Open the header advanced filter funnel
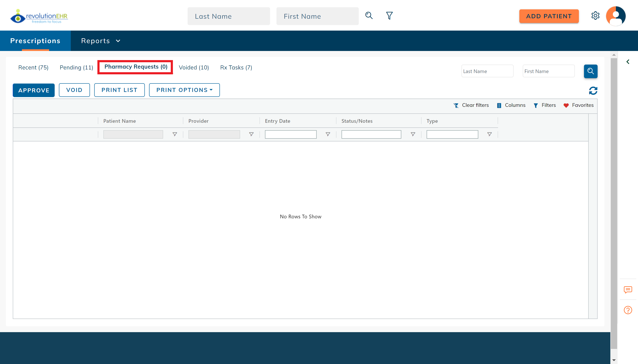 (x=389, y=16)
